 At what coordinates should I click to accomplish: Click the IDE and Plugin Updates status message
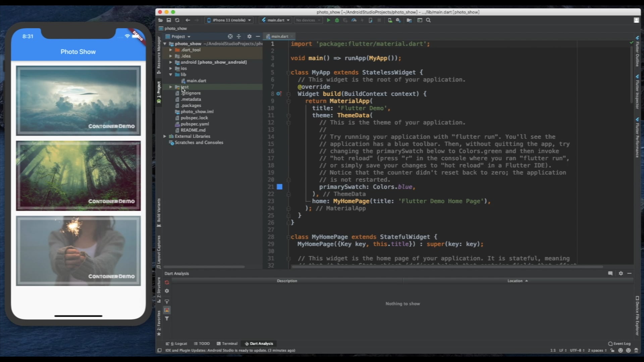pyautogui.click(x=230, y=350)
